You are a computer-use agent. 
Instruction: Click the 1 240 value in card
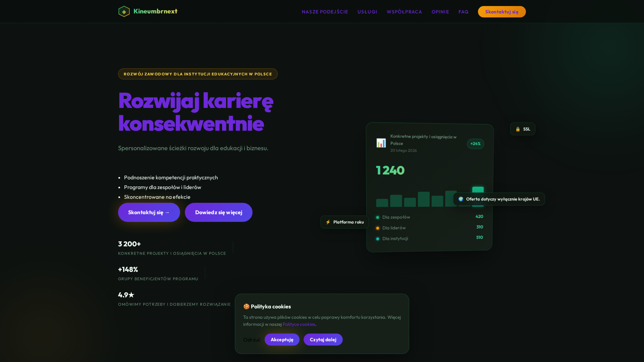(x=390, y=170)
